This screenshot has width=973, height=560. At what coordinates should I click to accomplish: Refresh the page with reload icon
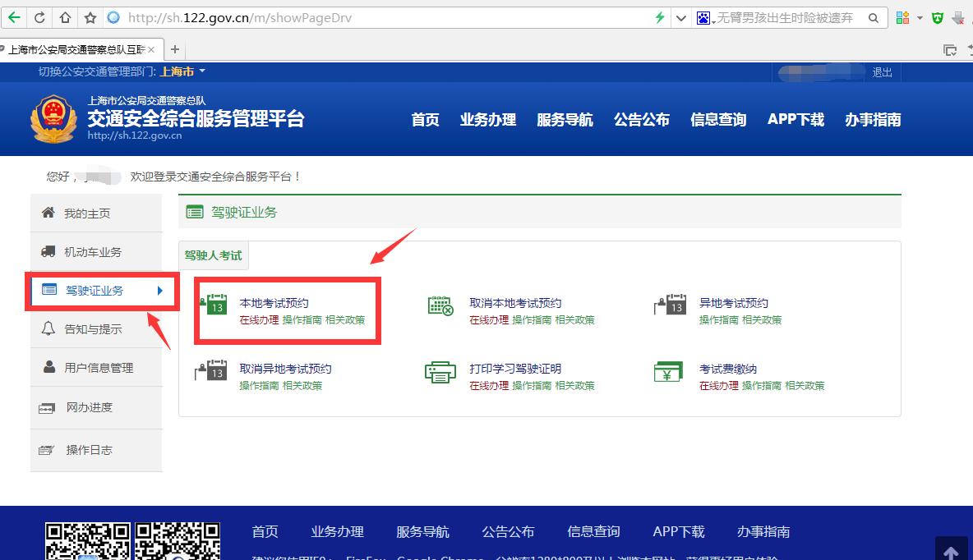point(39,16)
